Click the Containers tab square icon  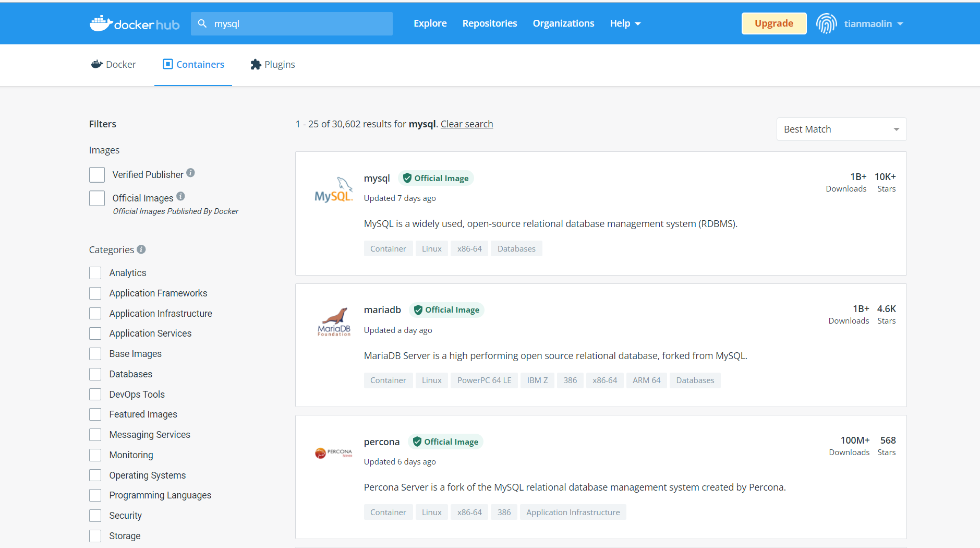pos(167,64)
